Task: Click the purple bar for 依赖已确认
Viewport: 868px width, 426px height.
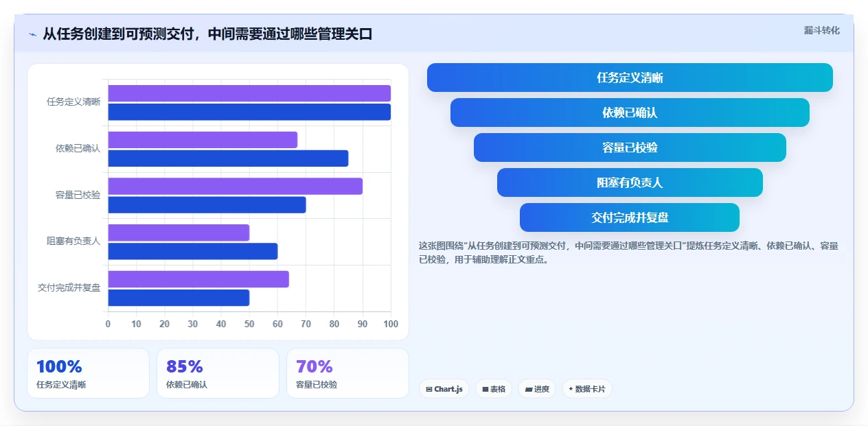Action: click(203, 140)
